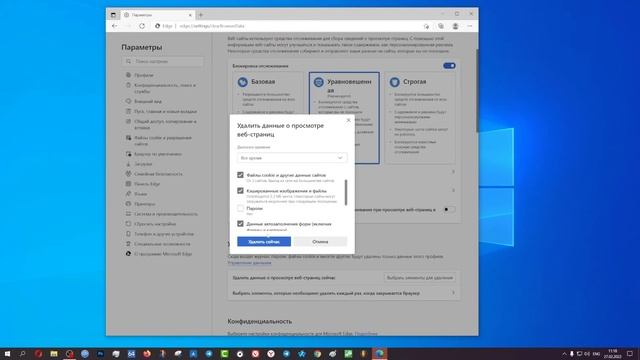Viewport: 640px width, 360px height.
Task: Check the Passwords (Пароли) checkbox
Action: (x=240, y=208)
